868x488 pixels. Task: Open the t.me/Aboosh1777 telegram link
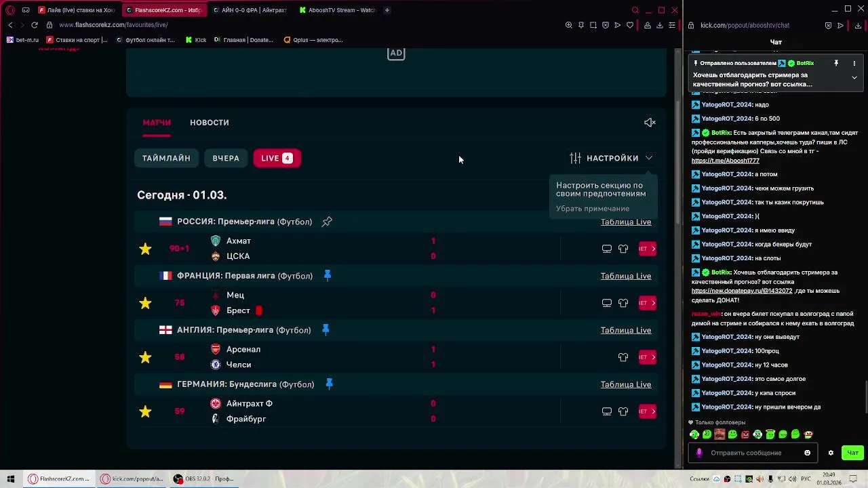click(725, 161)
